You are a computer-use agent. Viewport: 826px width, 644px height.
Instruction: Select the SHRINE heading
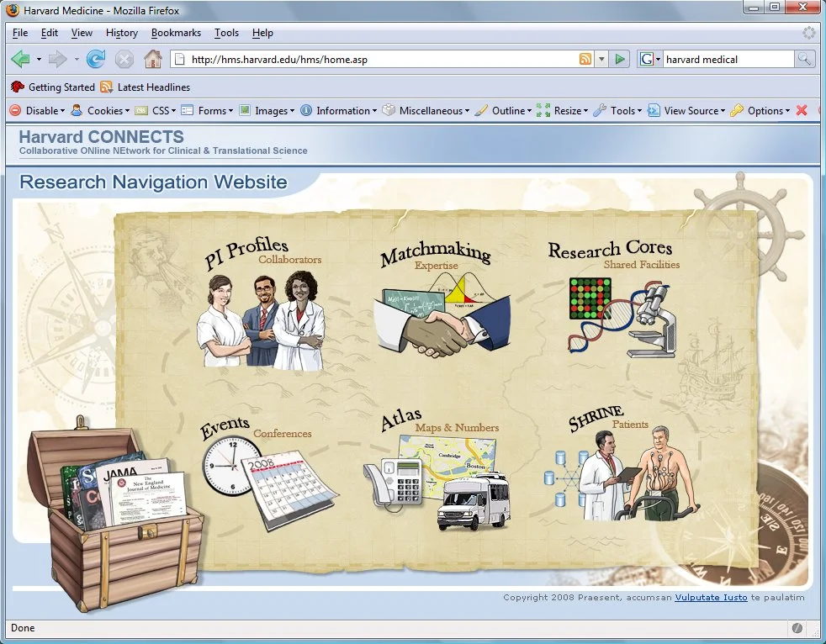click(x=596, y=418)
